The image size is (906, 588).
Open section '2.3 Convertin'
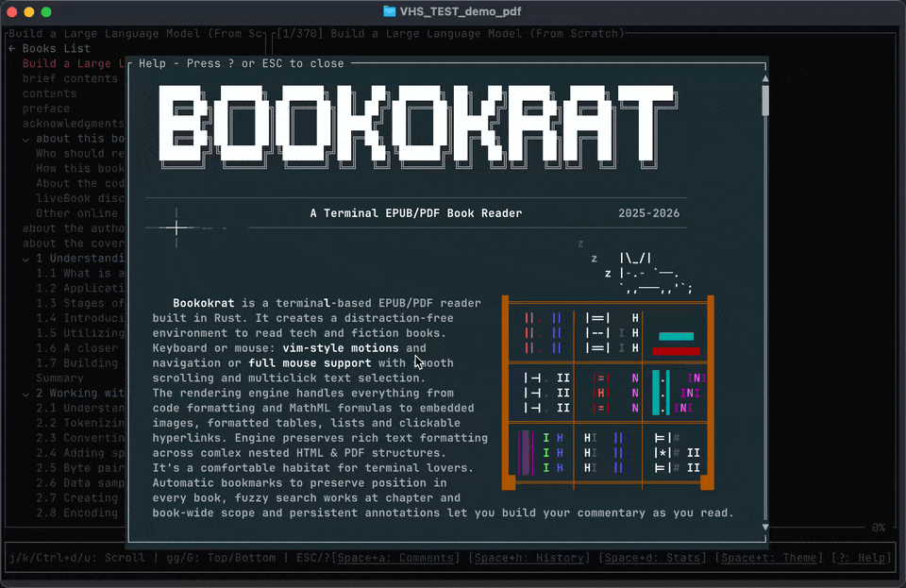click(x=80, y=439)
